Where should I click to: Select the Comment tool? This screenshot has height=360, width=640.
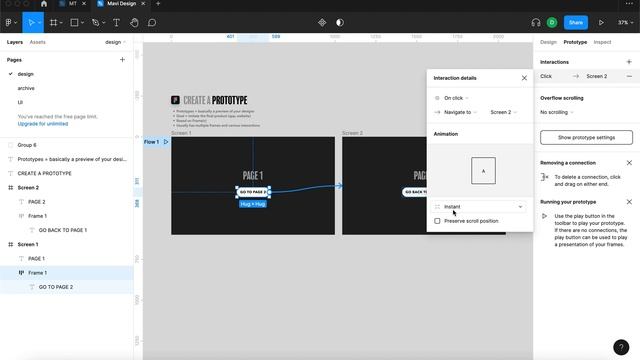(152, 22)
